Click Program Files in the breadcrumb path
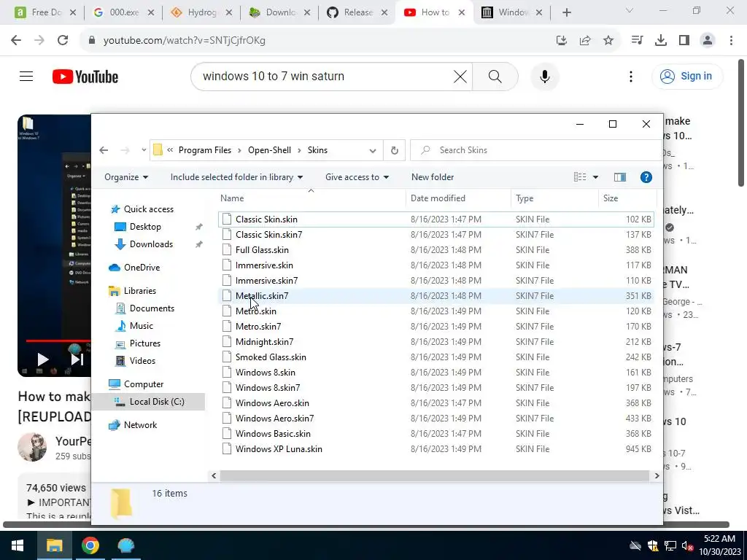Viewport: 747px width, 560px height. [x=205, y=150]
